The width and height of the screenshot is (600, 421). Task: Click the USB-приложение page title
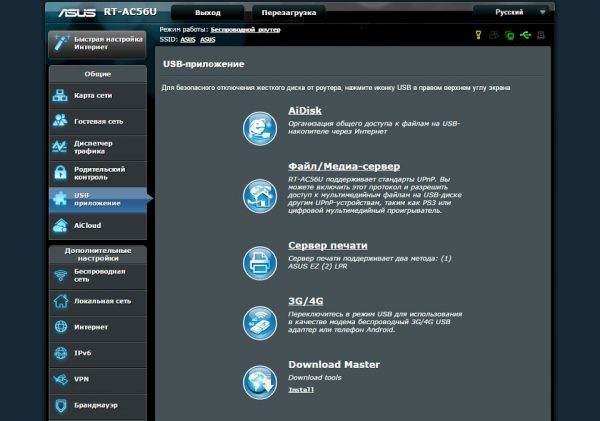(204, 64)
